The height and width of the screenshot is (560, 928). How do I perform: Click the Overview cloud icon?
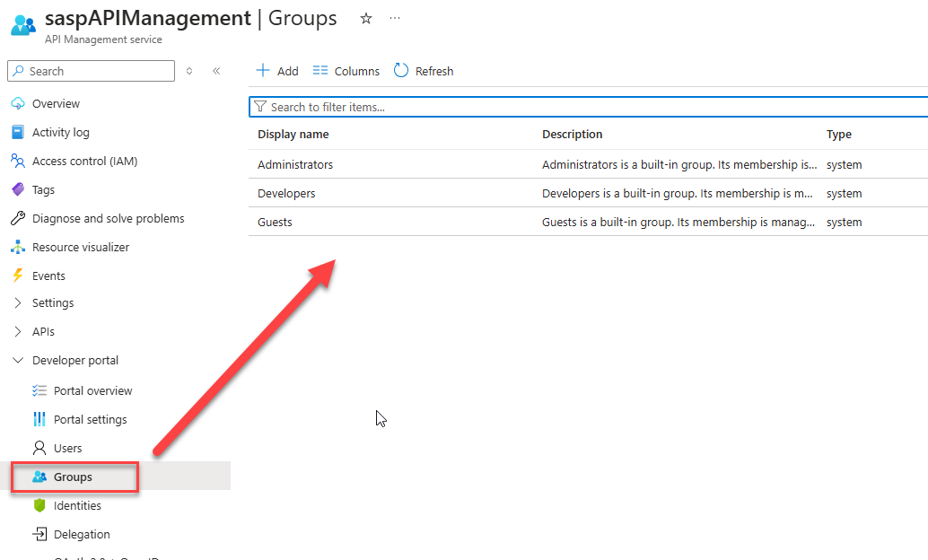point(18,103)
